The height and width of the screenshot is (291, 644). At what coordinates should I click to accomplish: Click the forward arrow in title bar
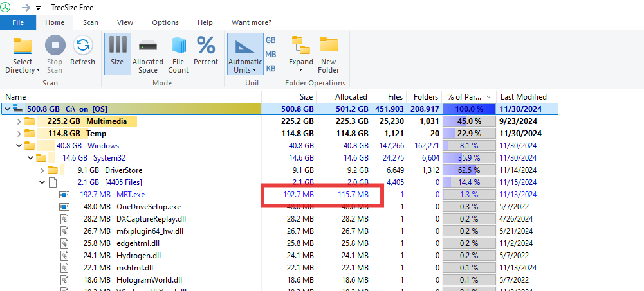(x=26, y=7)
